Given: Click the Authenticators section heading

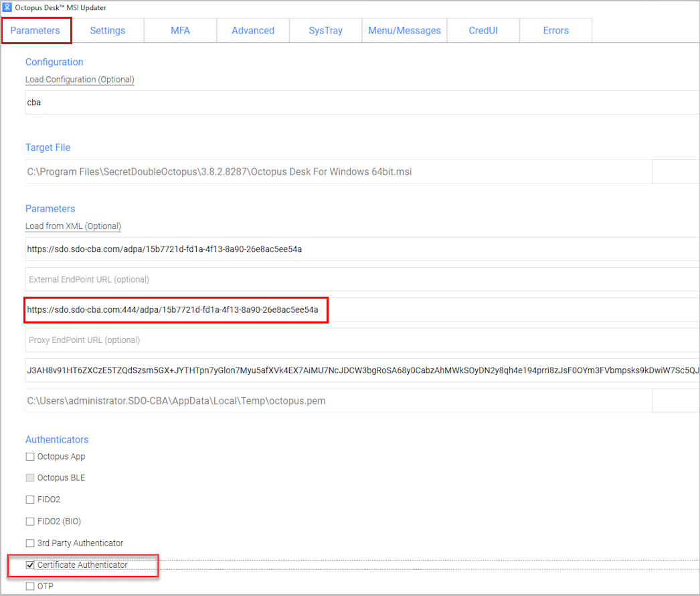Looking at the screenshot, I should point(57,439).
